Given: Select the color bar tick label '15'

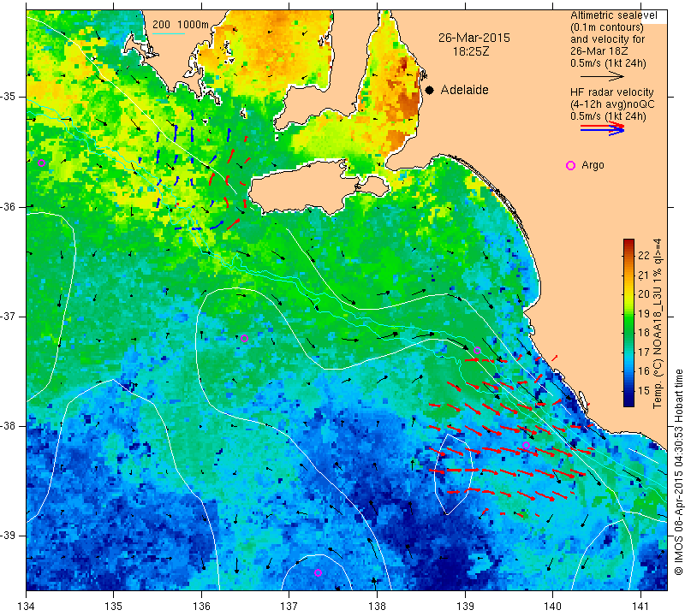Looking at the screenshot, I should tap(644, 390).
